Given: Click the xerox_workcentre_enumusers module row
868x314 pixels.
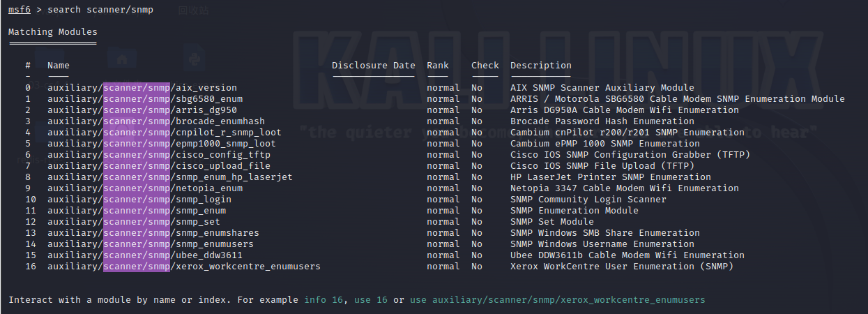Looking at the screenshot, I should tap(183, 267).
